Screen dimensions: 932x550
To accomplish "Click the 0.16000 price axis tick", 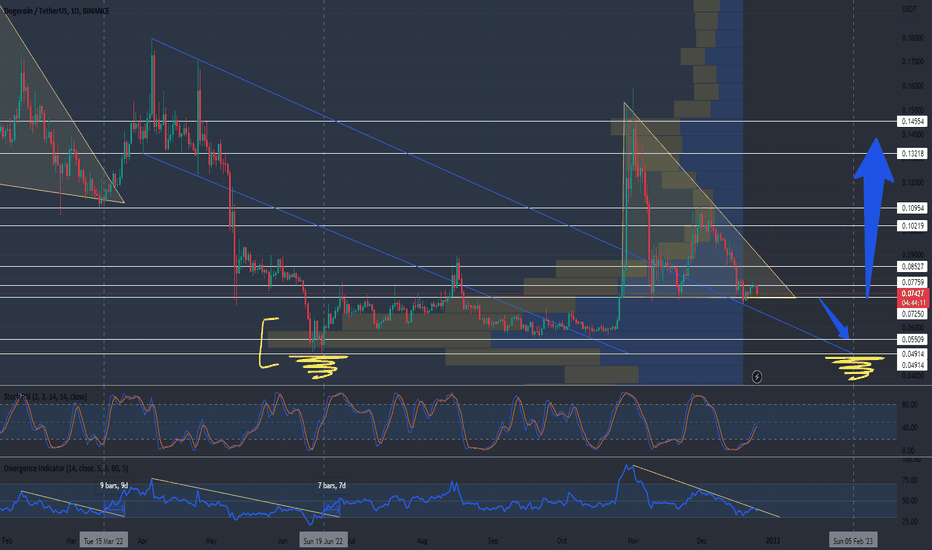I will [x=912, y=86].
